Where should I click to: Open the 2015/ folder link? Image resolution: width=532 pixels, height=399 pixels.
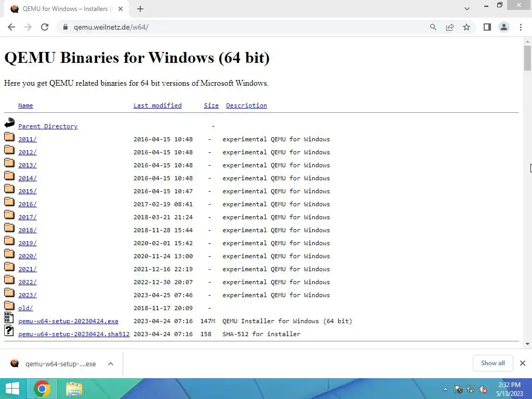(x=28, y=191)
